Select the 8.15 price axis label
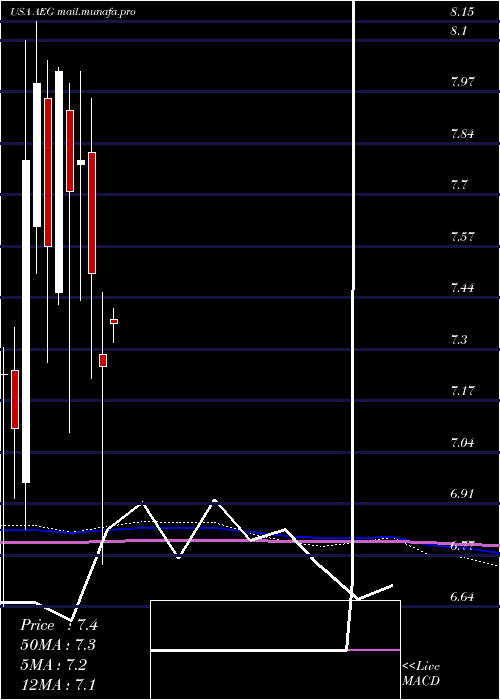The image size is (500, 700). click(x=462, y=12)
